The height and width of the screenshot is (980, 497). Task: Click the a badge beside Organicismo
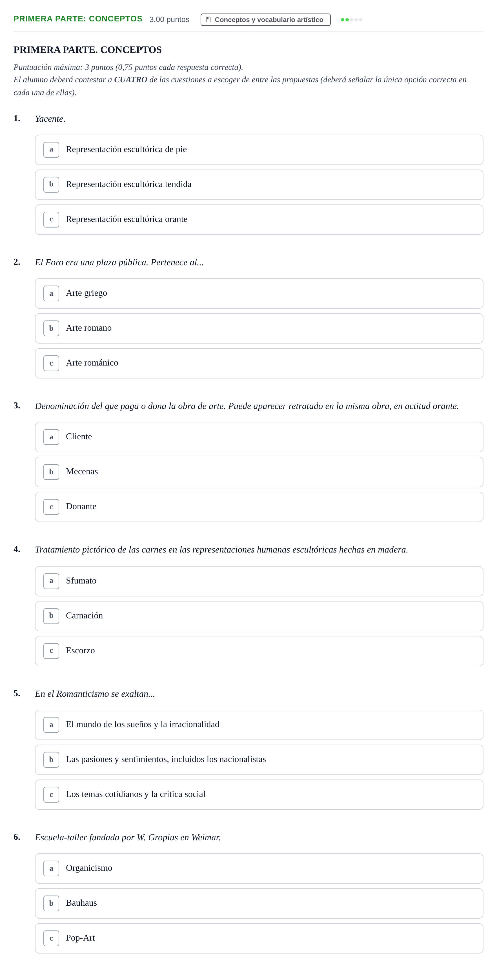click(x=51, y=868)
